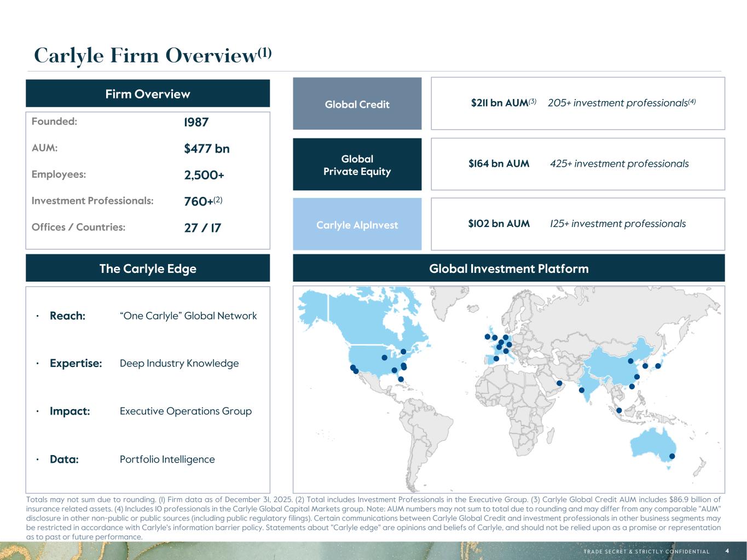Select the northern China office dot
This screenshot has height=560, width=747.
tap(630, 361)
